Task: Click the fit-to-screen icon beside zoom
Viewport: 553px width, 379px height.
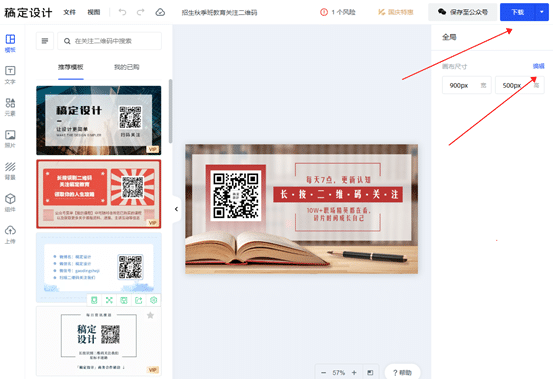Action: click(370, 372)
